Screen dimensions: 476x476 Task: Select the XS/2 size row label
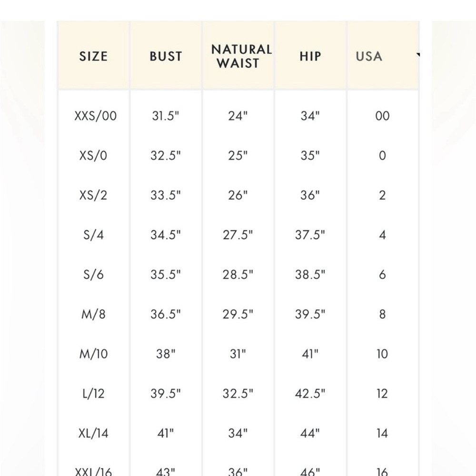(93, 195)
